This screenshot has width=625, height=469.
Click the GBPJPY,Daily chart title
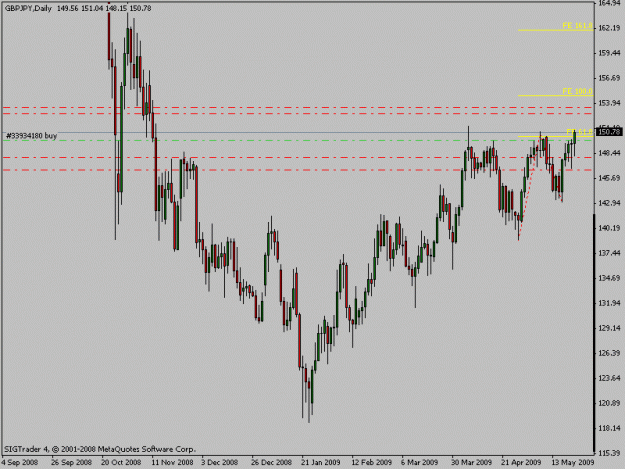[28, 8]
